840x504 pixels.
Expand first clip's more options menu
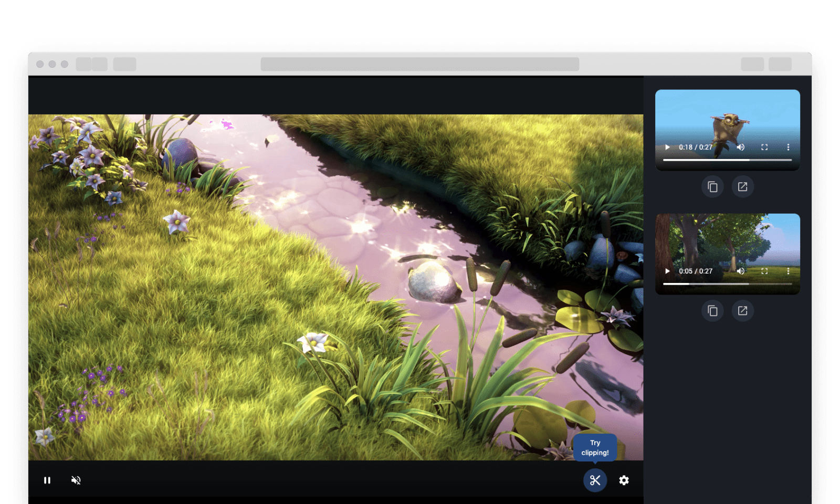click(788, 148)
